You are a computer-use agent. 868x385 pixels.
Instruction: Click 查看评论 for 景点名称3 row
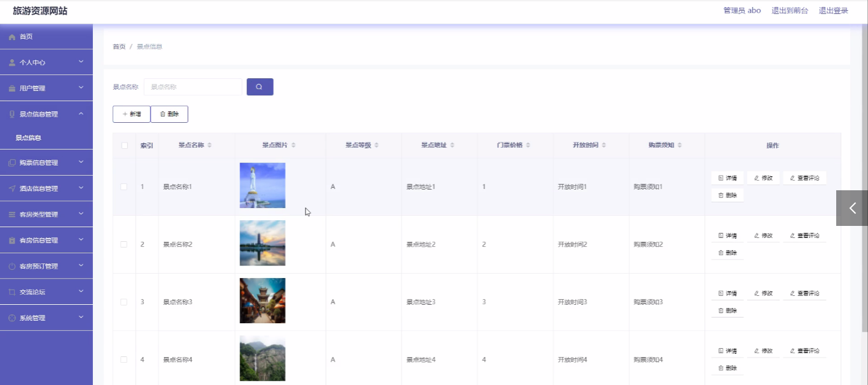click(804, 293)
